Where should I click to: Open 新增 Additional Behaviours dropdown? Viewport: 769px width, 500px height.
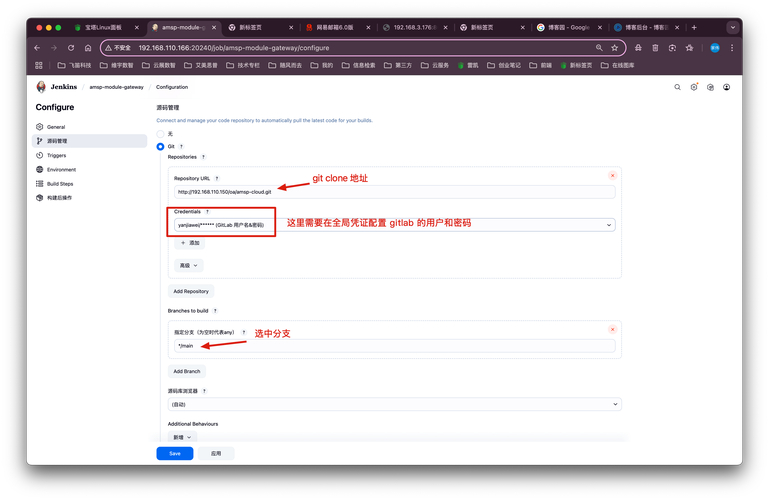pyautogui.click(x=182, y=437)
